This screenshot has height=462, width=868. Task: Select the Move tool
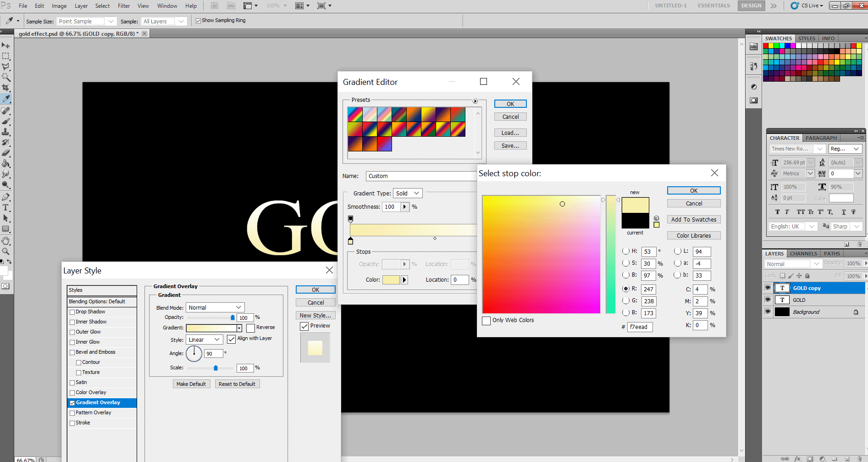[6, 45]
